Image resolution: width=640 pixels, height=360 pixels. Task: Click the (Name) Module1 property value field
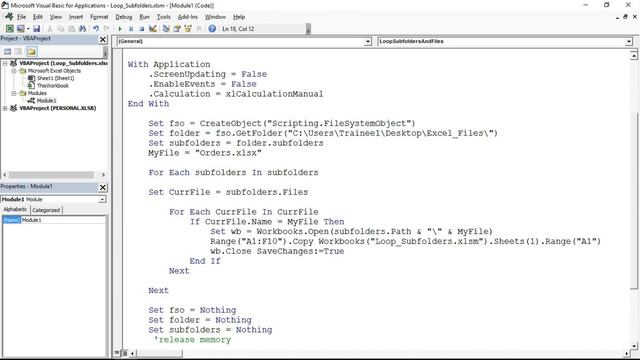(63, 220)
